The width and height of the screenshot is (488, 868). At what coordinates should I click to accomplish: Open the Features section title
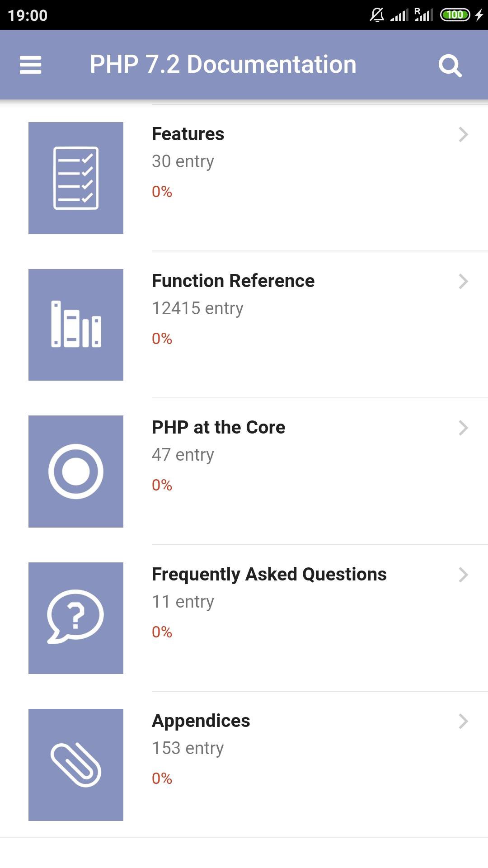188,134
